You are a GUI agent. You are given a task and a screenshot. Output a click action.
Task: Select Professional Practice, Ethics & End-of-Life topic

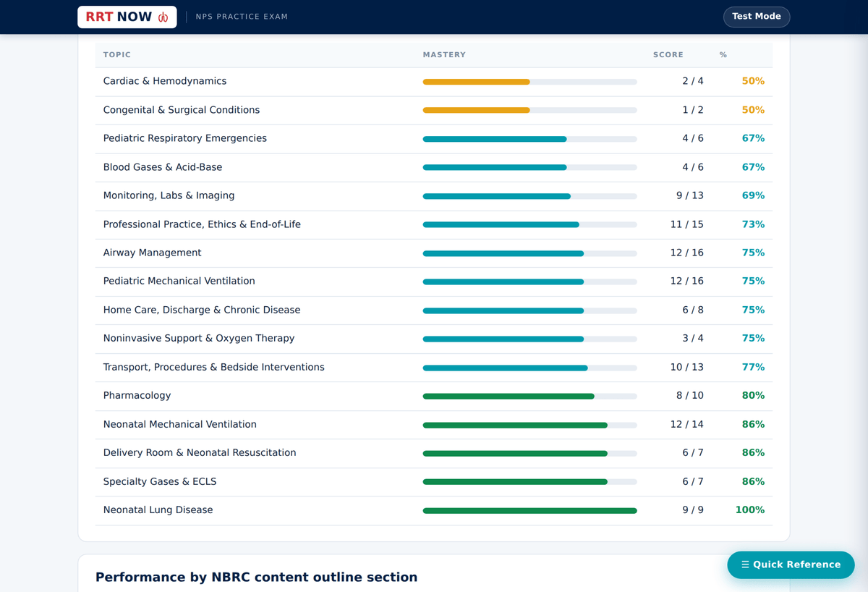(x=202, y=224)
